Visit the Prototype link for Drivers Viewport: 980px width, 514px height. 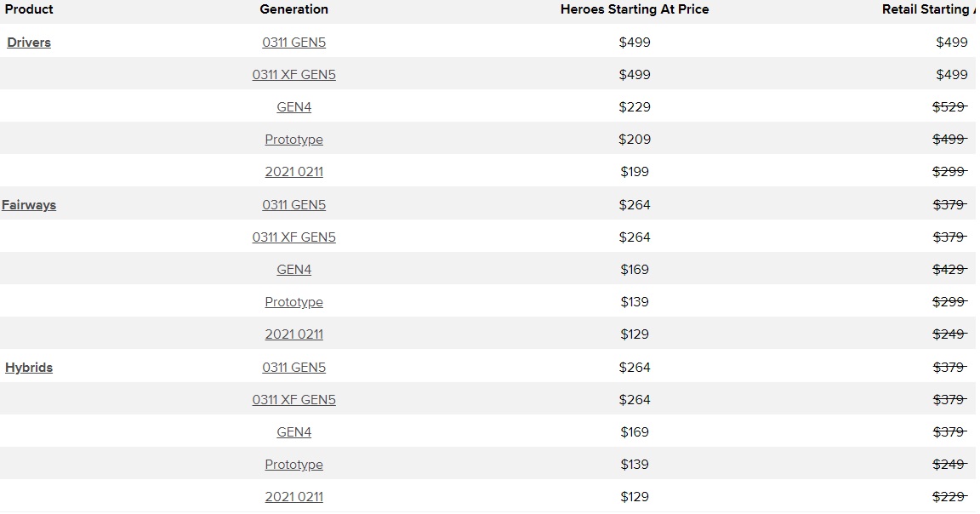(293, 140)
